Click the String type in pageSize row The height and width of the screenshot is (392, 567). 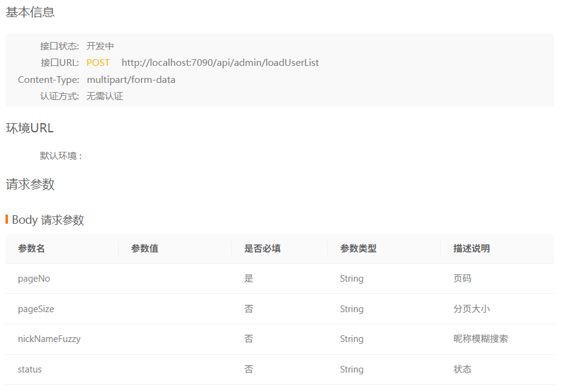[x=352, y=309]
